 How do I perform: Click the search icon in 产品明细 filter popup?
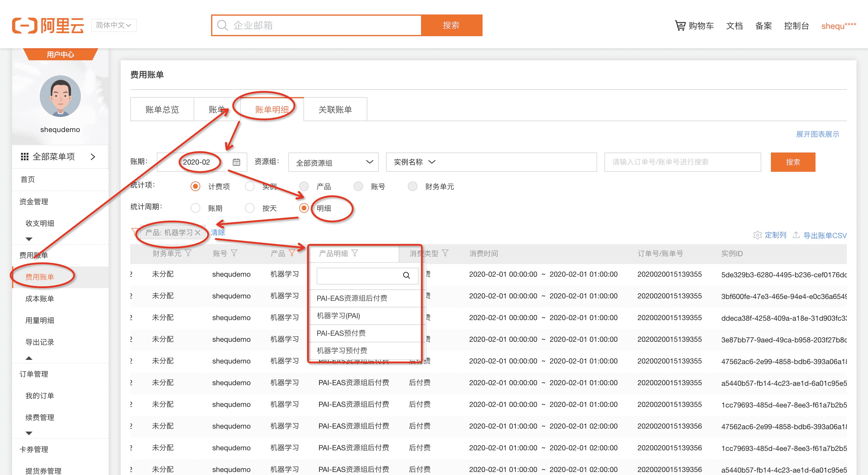[x=406, y=275]
